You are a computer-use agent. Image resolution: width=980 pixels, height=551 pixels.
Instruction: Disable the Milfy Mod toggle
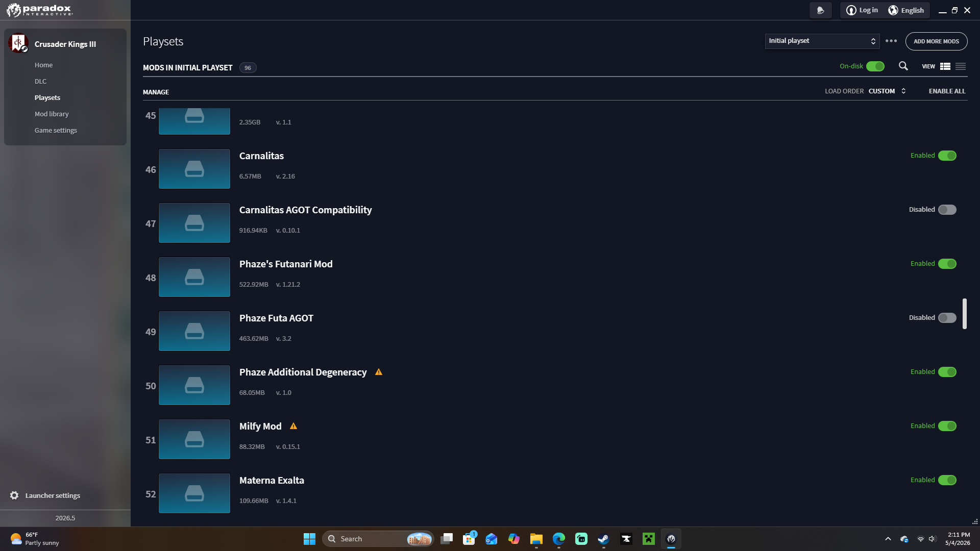[947, 426]
